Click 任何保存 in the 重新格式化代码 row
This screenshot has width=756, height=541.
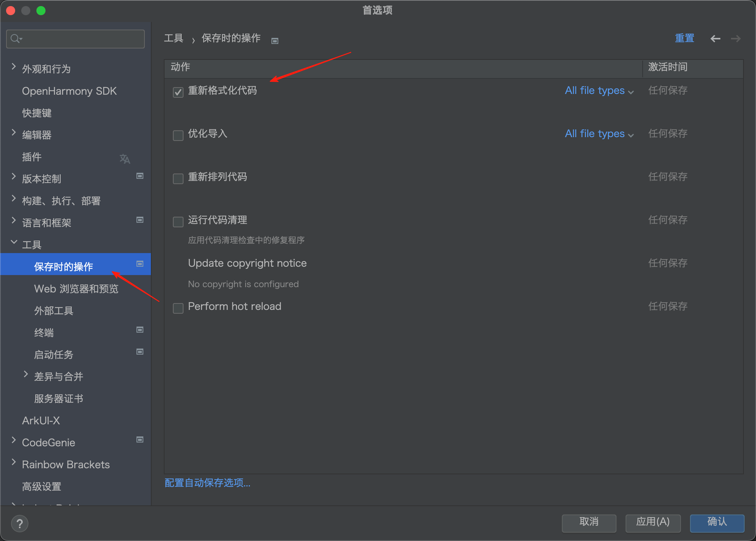(668, 91)
